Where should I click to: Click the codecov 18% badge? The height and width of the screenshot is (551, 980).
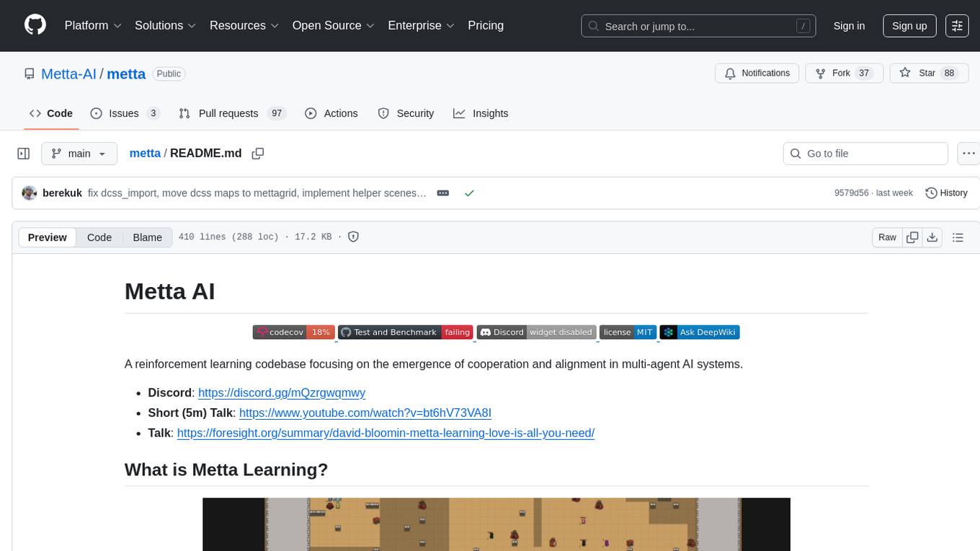[293, 332]
